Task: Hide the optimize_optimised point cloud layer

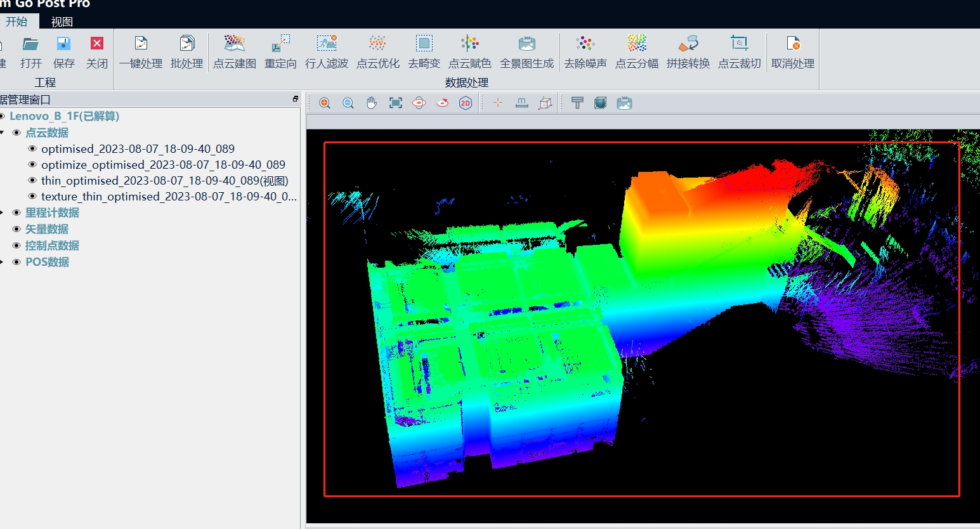Action: click(32, 165)
